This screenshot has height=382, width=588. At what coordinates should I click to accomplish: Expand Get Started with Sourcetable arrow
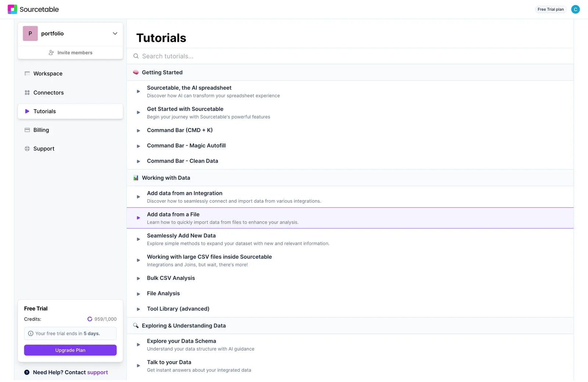point(139,113)
